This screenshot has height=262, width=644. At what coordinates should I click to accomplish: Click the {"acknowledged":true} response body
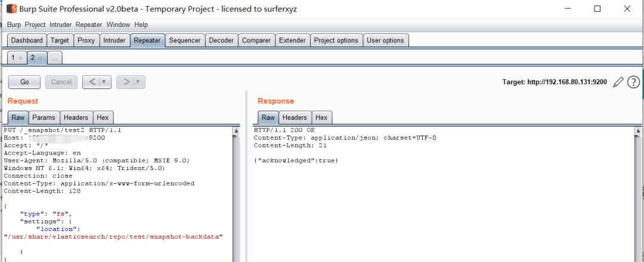(296, 161)
